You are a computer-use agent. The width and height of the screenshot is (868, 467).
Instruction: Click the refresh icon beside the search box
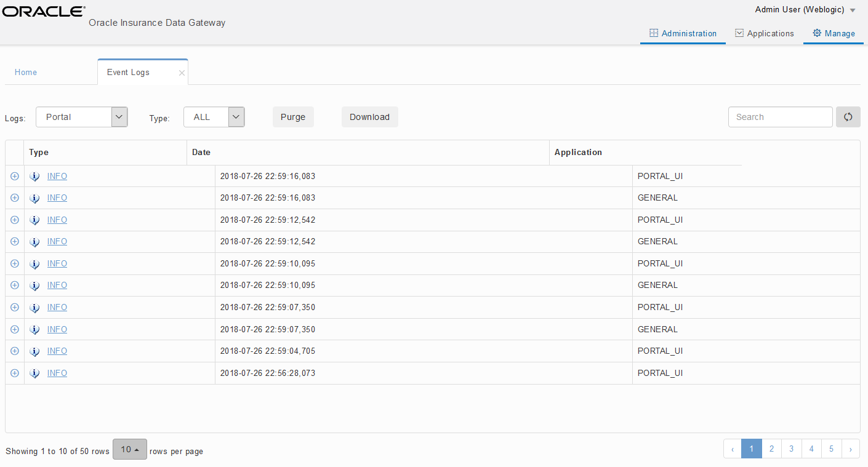pyautogui.click(x=848, y=117)
